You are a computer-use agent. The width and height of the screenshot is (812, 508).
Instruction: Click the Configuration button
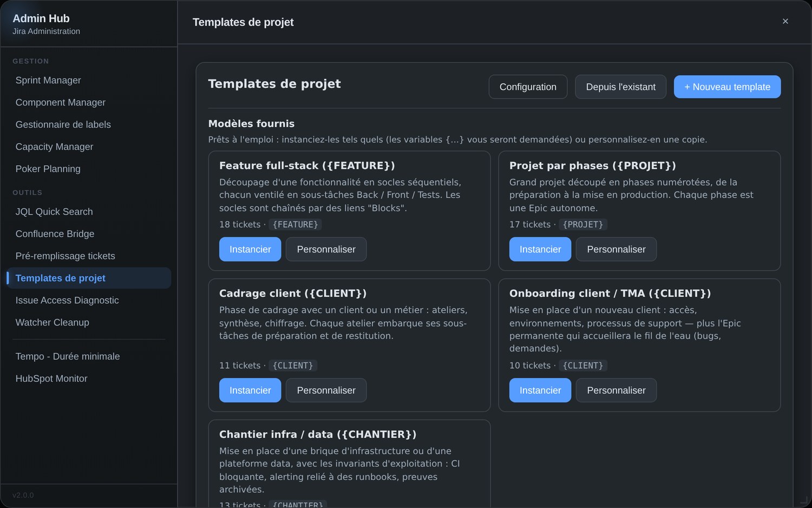click(528, 87)
